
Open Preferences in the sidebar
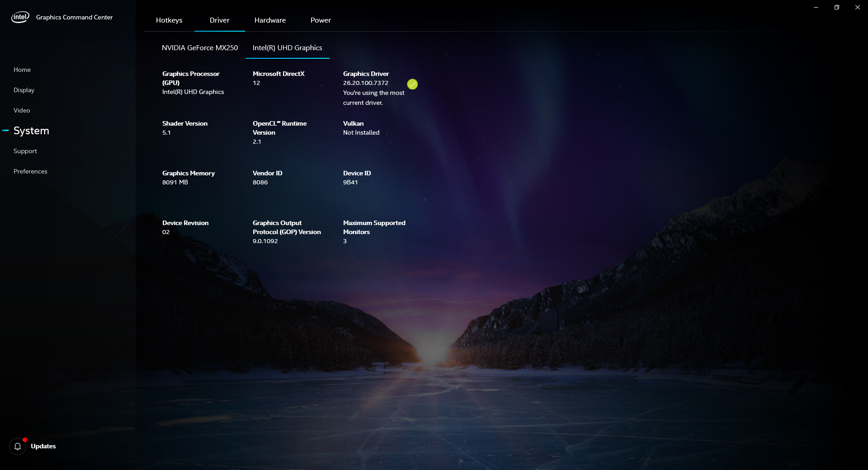click(x=30, y=171)
